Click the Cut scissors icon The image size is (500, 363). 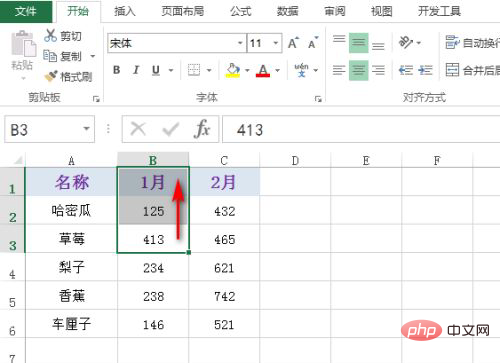pyautogui.click(x=50, y=35)
